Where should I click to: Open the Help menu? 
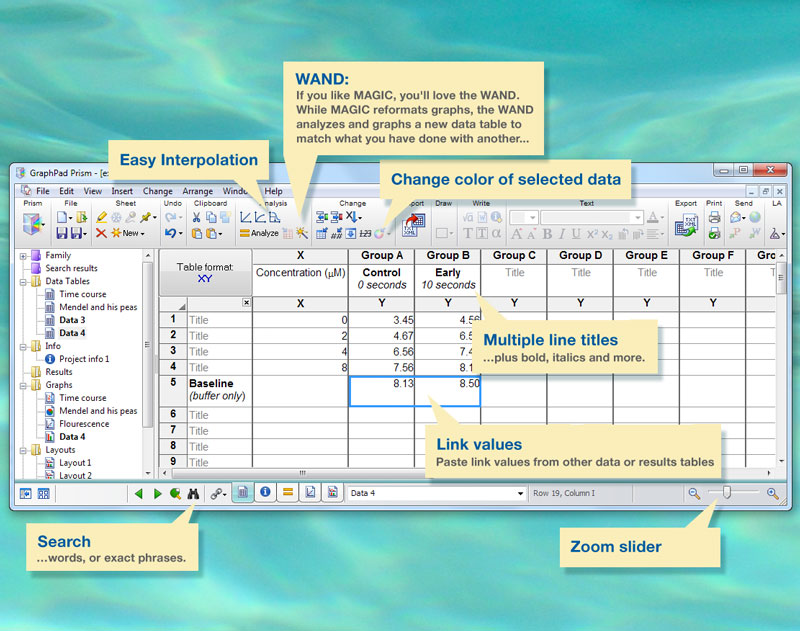pos(273,191)
